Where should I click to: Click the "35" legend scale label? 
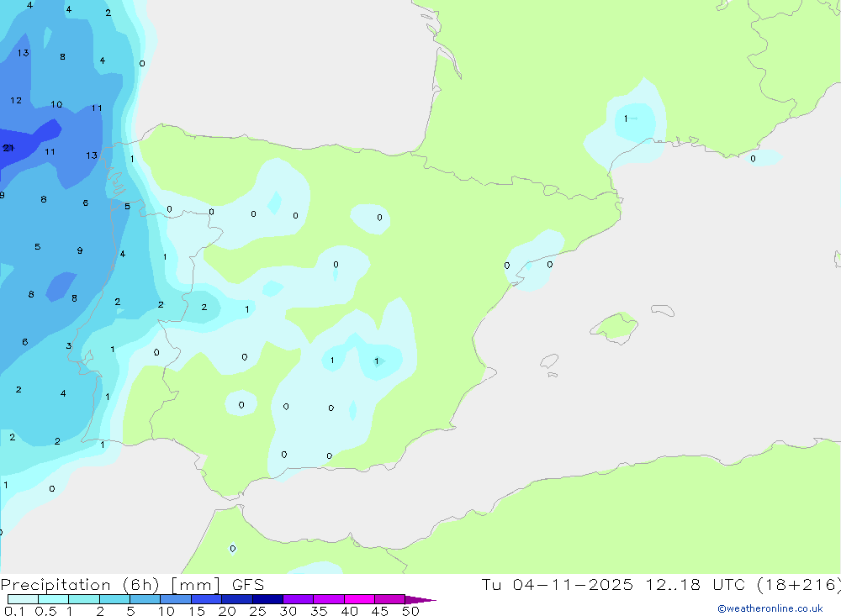tap(319, 611)
